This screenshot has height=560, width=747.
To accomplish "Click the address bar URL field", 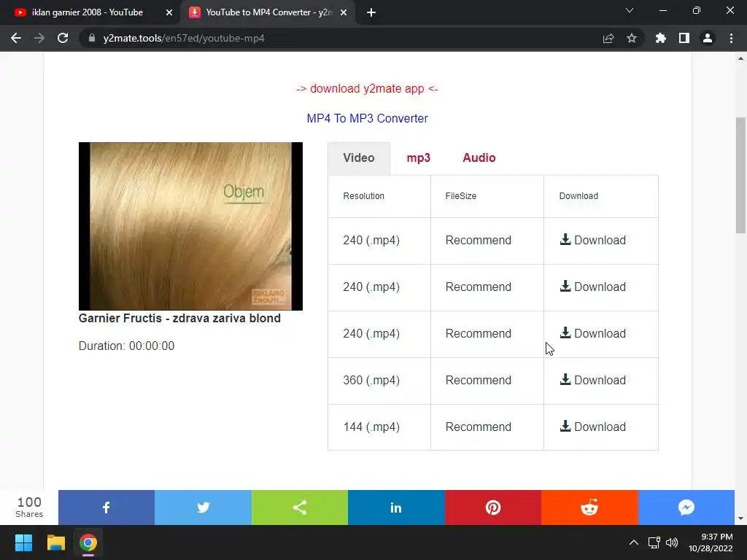I will [x=343, y=38].
